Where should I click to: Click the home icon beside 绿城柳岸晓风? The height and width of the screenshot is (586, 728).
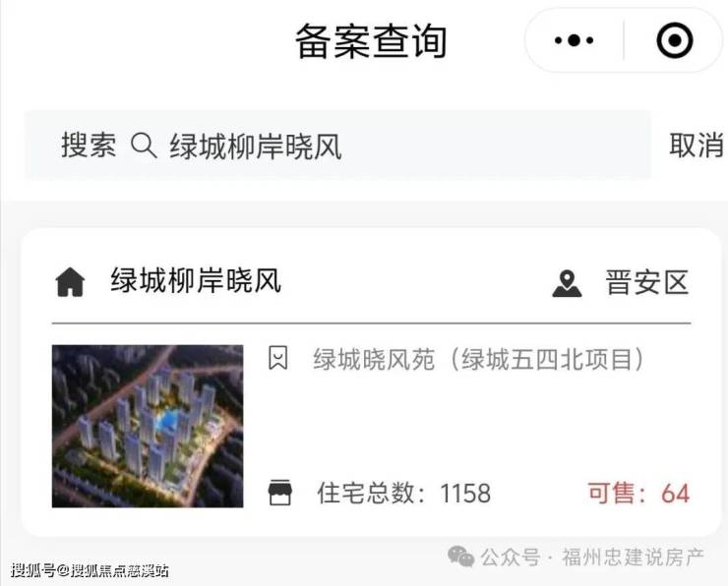point(70,281)
